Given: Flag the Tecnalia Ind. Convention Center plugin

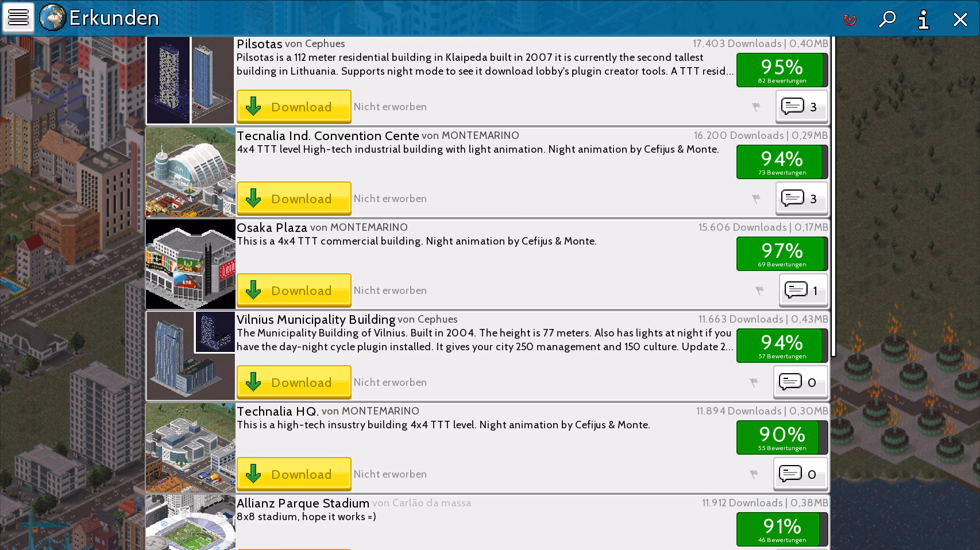Looking at the screenshot, I should (756, 199).
